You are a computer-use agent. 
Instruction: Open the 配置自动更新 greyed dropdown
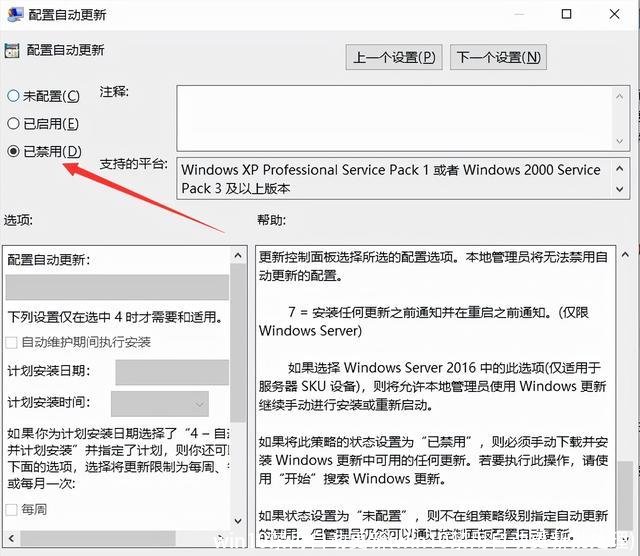click(x=117, y=287)
